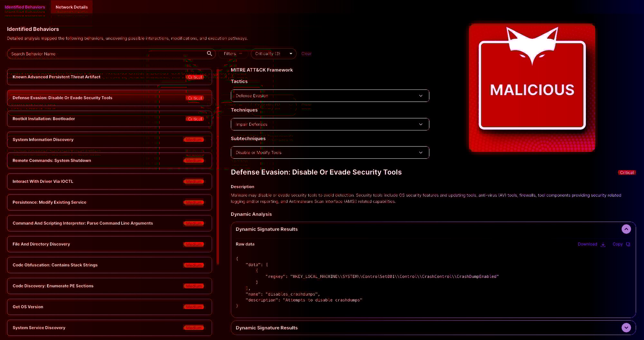Click the Medium badge on System Information Discovery
The image size is (644, 340).
point(194,140)
